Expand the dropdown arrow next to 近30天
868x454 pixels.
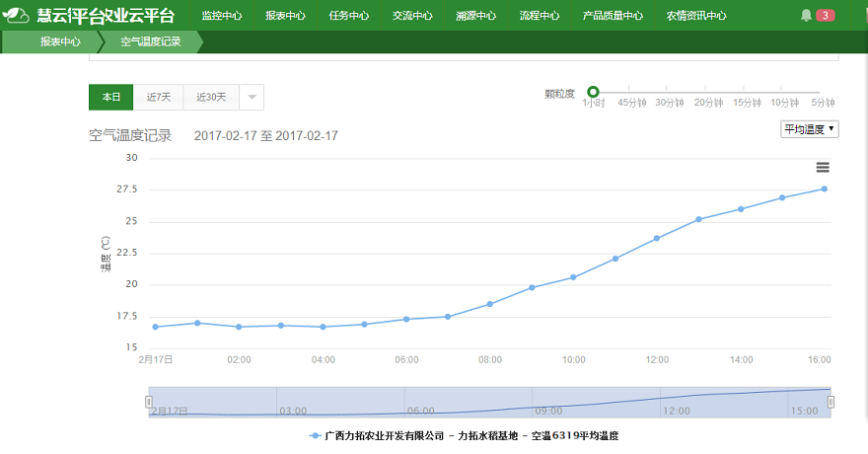pyautogui.click(x=252, y=97)
